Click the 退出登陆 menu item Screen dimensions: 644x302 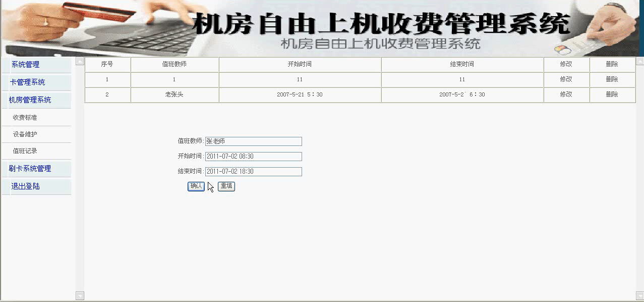pos(25,186)
